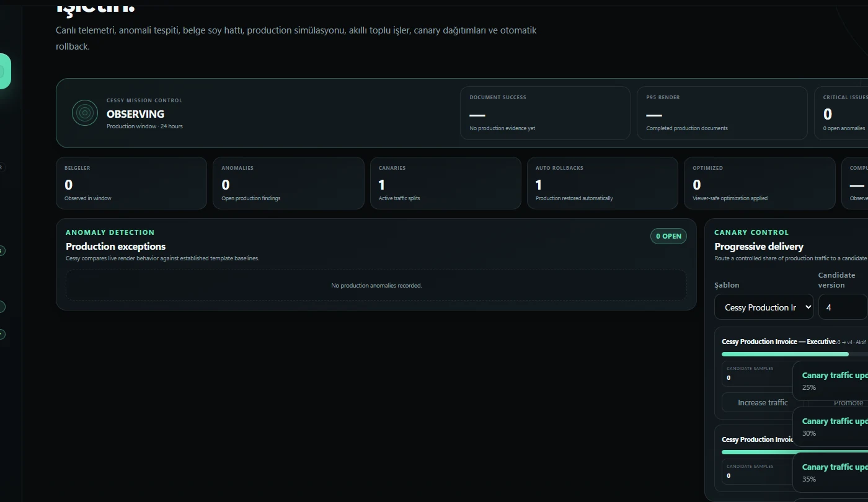Click 'No production anomalies recorded.' message
The image size is (868, 502).
tap(376, 286)
